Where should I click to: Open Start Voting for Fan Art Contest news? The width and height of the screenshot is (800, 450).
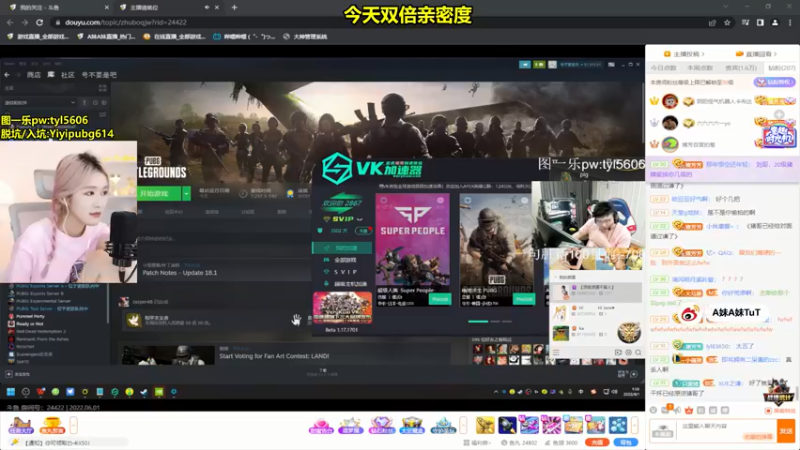pos(274,356)
